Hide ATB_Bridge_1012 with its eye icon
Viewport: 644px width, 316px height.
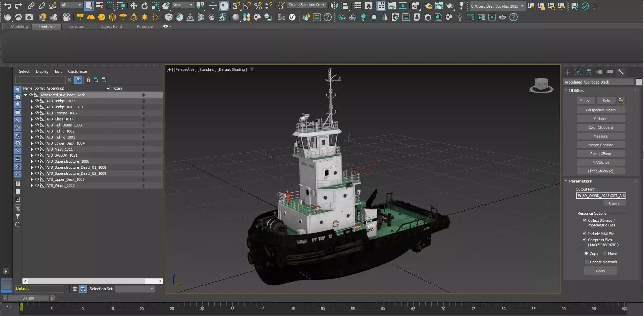click(x=37, y=101)
